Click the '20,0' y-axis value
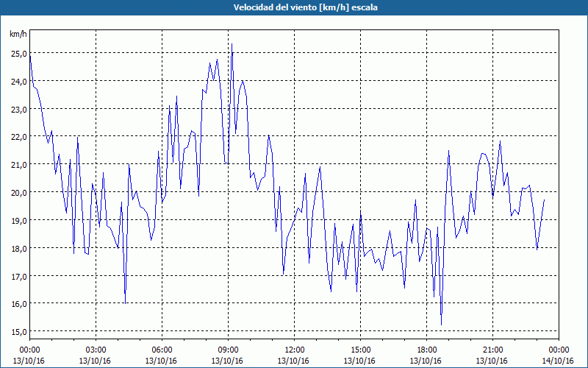Viewport: 588px width, 368px height. (x=19, y=193)
